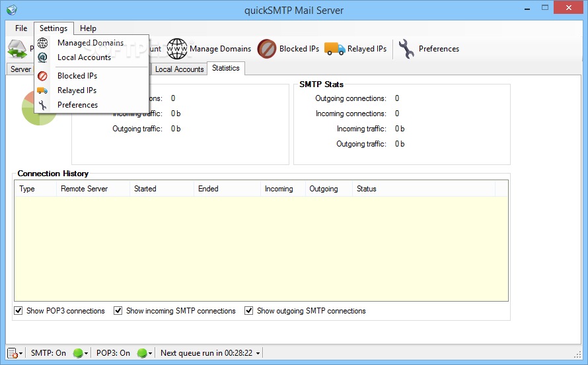
Task: Click 'Next queue run in 00:28:22' text
Action: [207, 353]
